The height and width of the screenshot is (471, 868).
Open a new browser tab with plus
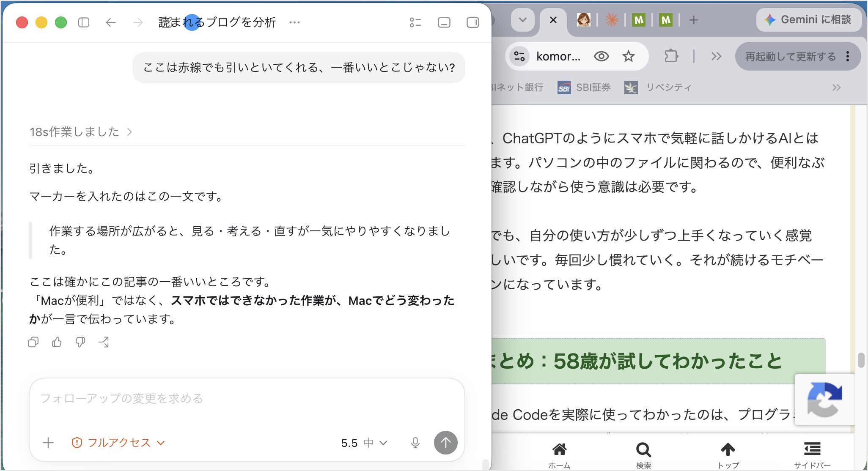click(693, 20)
